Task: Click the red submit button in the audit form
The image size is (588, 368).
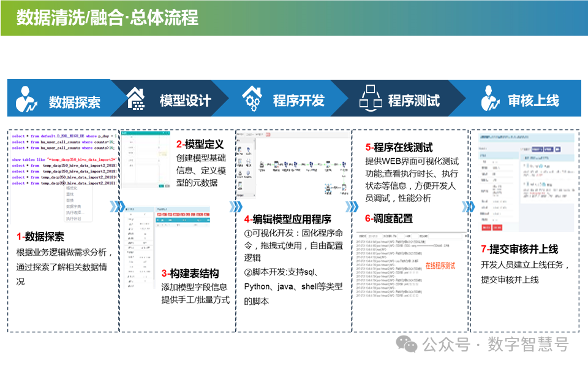Action: 486,228
